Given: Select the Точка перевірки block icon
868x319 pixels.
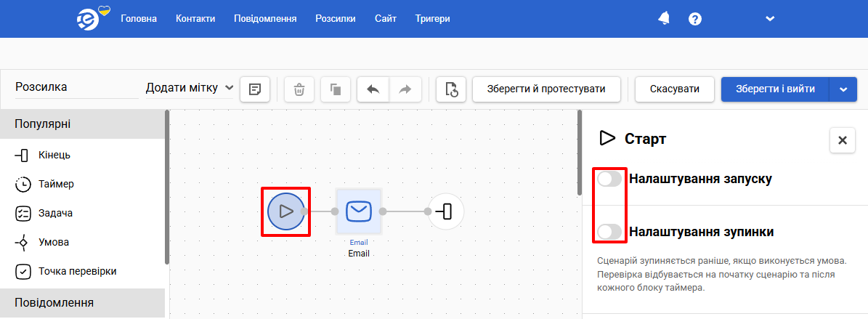Looking at the screenshot, I should pyautogui.click(x=22, y=271).
